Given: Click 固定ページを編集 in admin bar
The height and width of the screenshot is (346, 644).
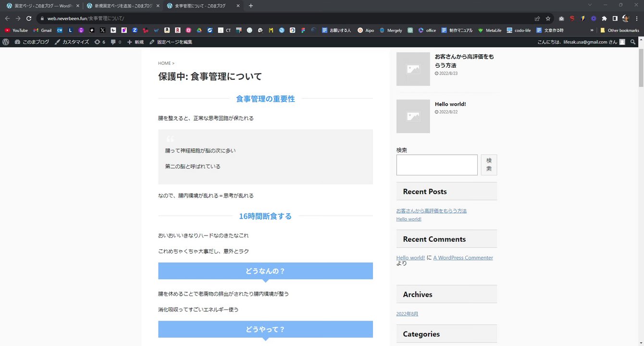Looking at the screenshot, I should [x=171, y=42].
